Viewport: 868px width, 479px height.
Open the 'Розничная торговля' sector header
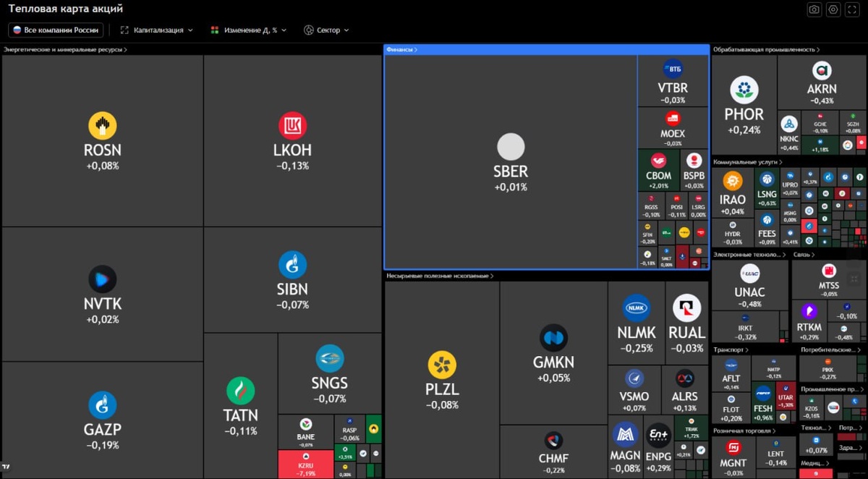pyautogui.click(x=743, y=431)
